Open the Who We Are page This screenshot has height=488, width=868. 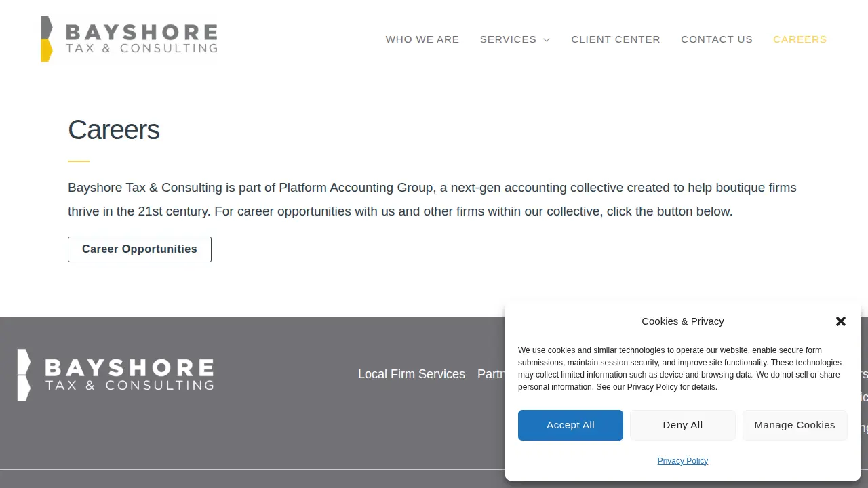point(422,39)
